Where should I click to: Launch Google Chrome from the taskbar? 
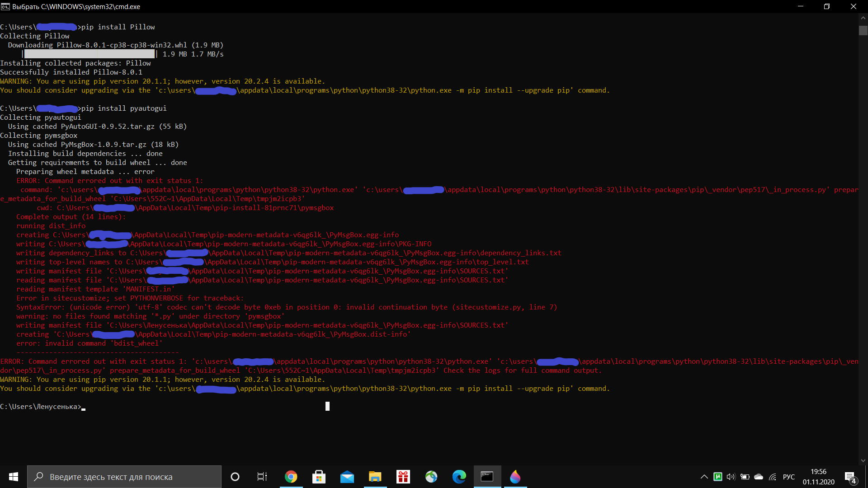pos(291,477)
